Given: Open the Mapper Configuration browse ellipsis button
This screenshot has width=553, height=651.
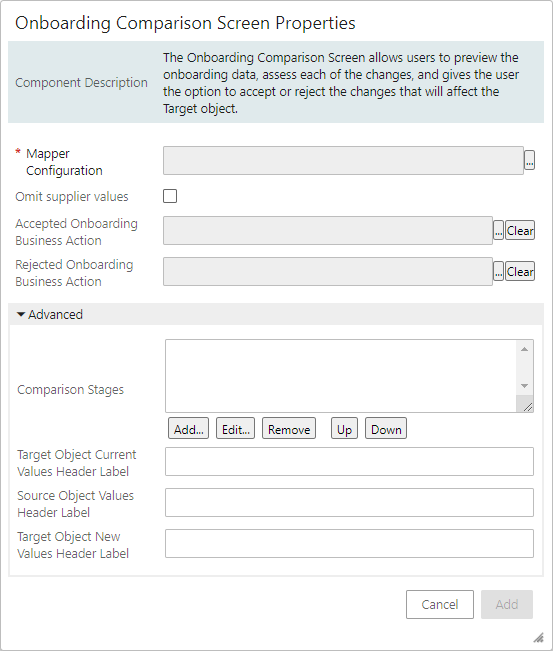Looking at the screenshot, I should [x=529, y=160].
